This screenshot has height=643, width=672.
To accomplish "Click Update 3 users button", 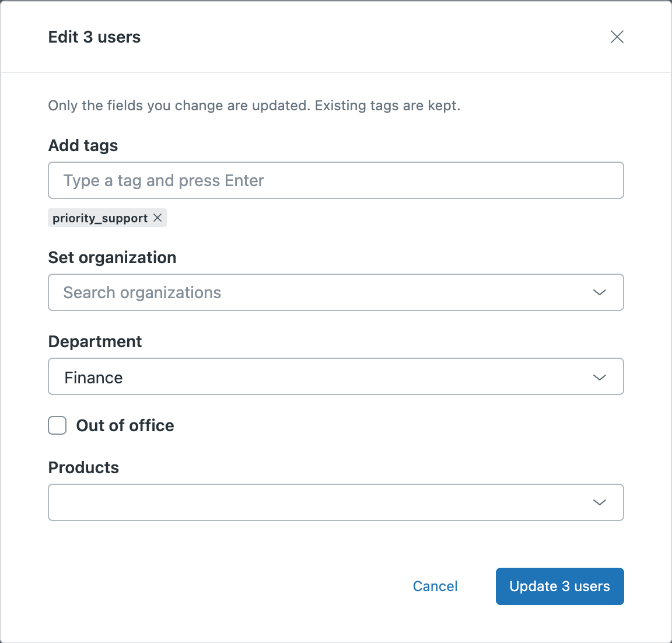I will pyautogui.click(x=560, y=586).
